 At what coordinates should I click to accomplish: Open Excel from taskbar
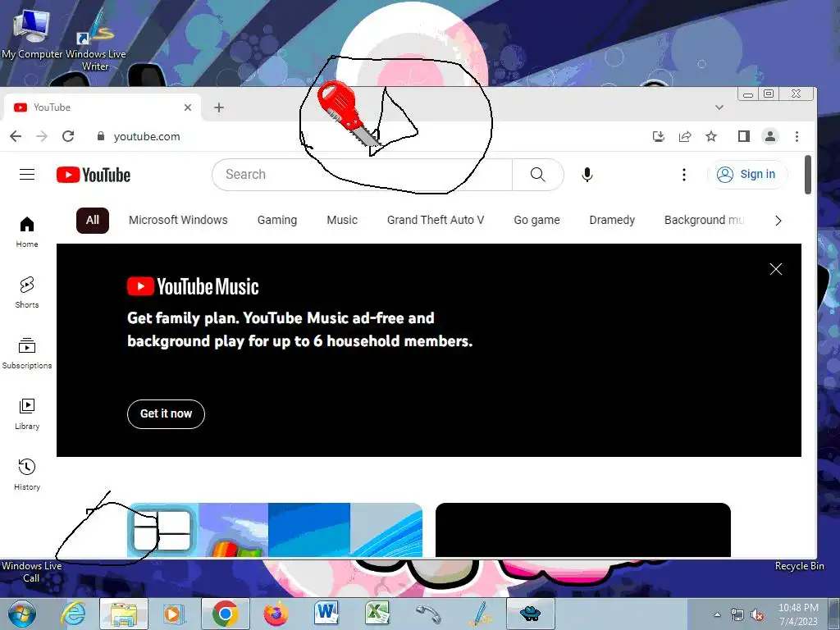[x=377, y=614]
